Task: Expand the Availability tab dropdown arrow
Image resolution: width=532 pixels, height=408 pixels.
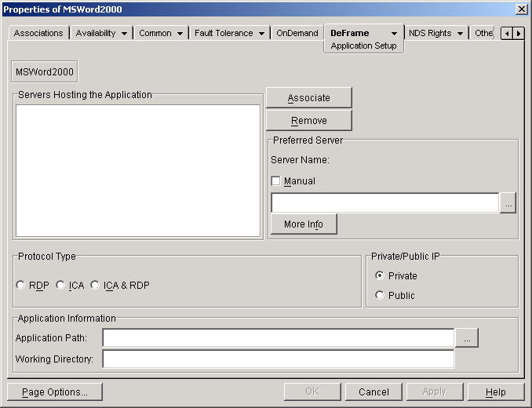Action: point(124,34)
